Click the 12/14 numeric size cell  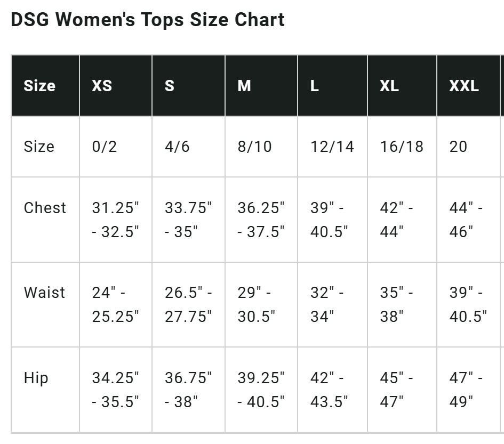pyautogui.click(x=332, y=147)
